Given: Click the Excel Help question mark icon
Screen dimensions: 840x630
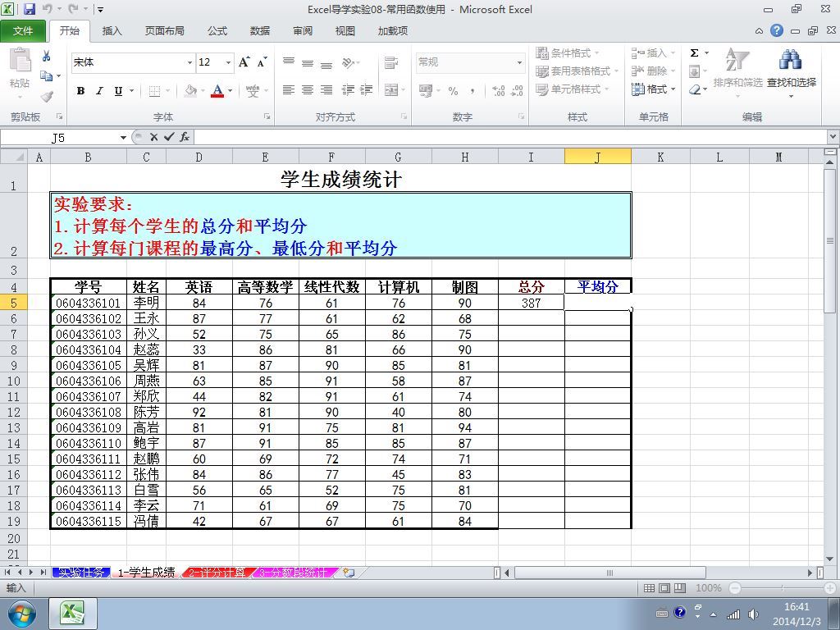Looking at the screenshot, I should (x=777, y=30).
